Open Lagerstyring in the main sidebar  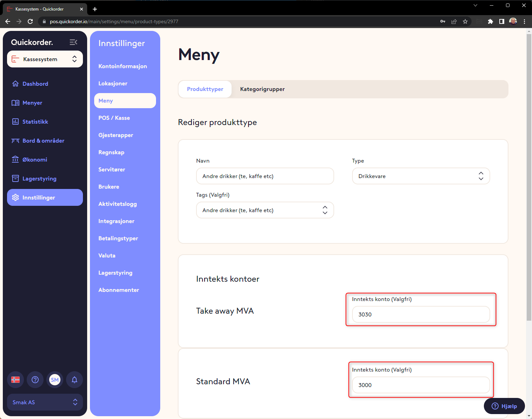pyautogui.click(x=39, y=178)
